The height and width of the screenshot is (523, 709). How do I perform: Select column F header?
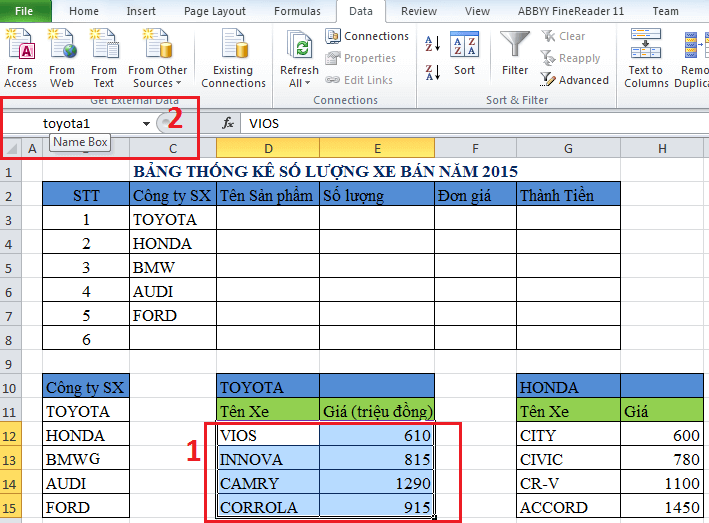coord(475,148)
